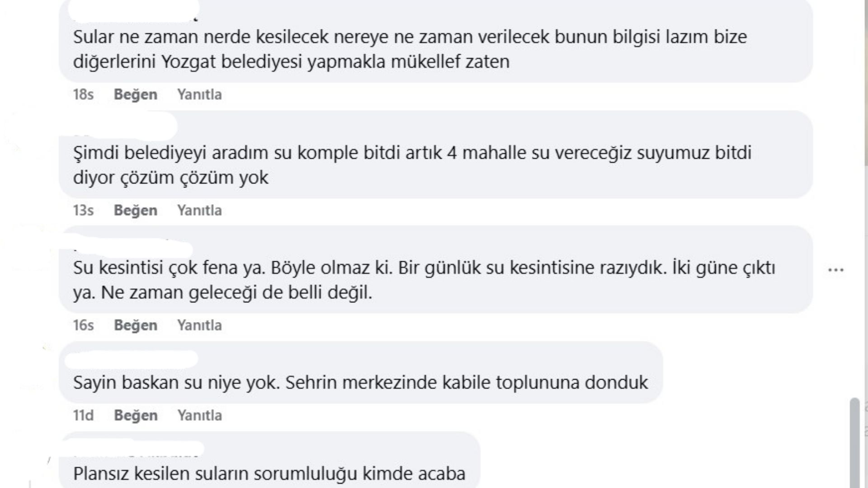Like the comment about two-day water cut

point(136,325)
